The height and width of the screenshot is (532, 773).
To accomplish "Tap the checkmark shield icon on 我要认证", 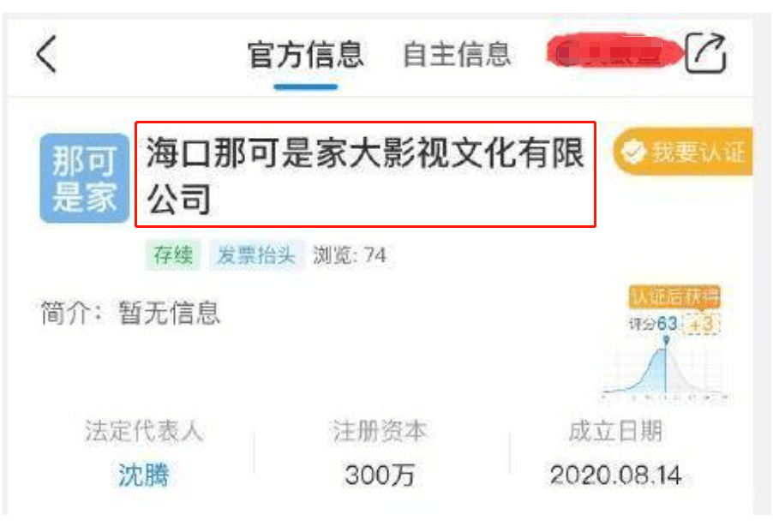I will tap(633, 152).
